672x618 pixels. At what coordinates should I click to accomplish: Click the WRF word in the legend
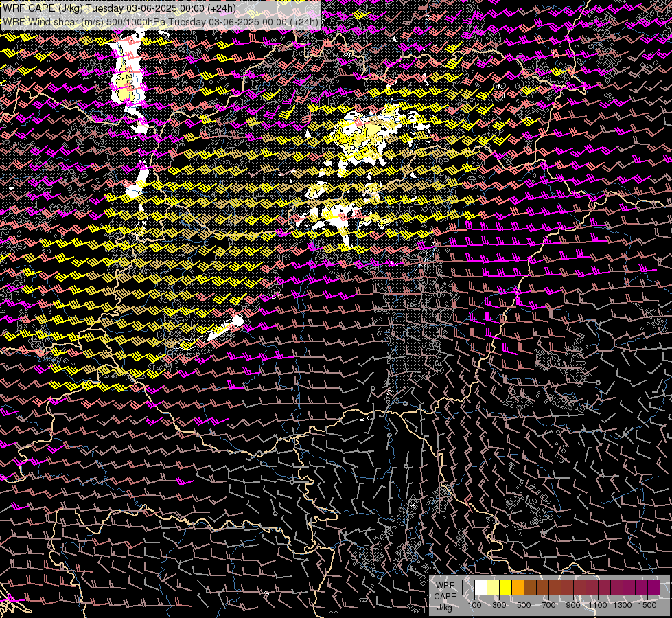point(445,586)
